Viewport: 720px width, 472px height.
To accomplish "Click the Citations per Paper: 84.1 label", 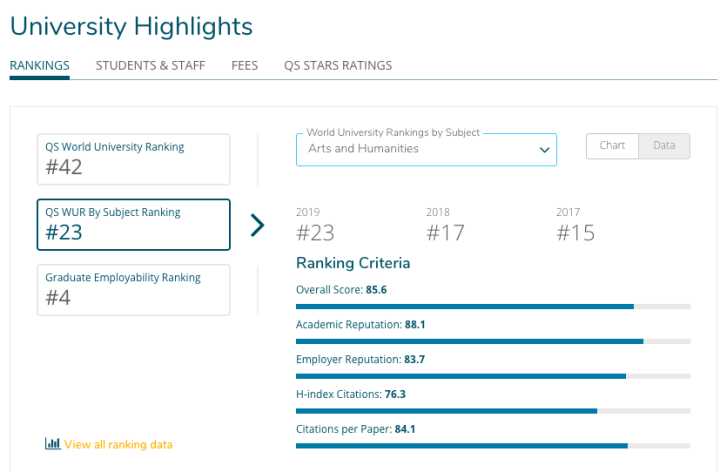I will tap(356, 429).
